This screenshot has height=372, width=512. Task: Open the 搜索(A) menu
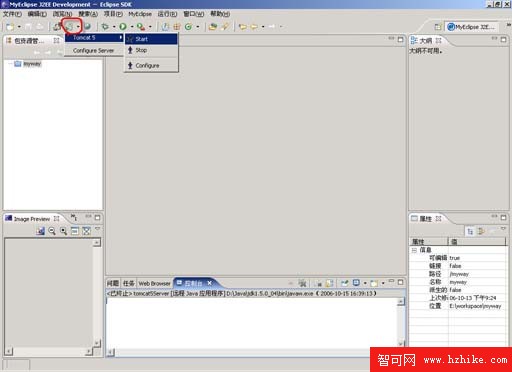(x=88, y=14)
